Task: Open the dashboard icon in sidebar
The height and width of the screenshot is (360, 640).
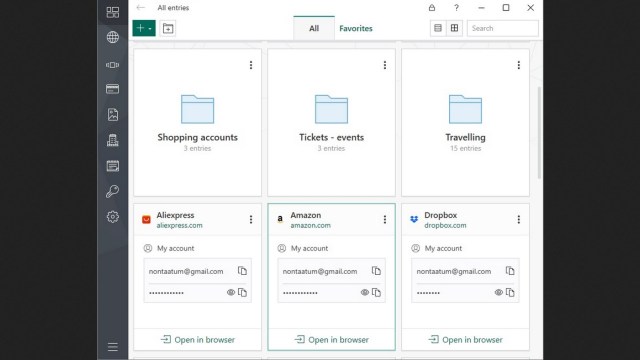Action: click(x=113, y=12)
